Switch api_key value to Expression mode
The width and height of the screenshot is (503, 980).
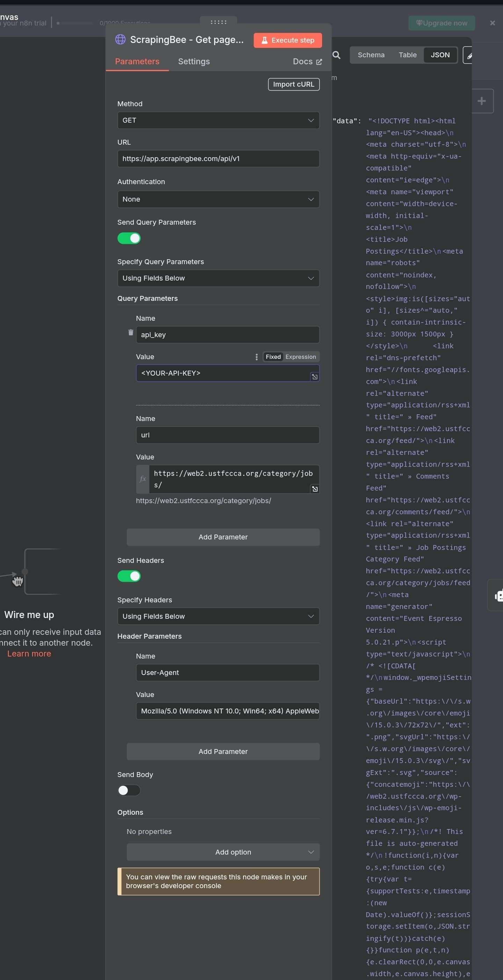pyautogui.click(x=301, y=356)
